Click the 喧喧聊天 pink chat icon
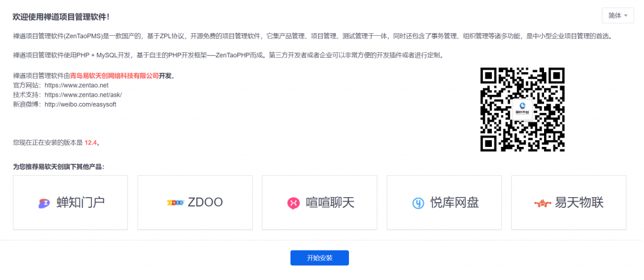Viewport: 644px width, 280px height. pyautogui.click(x=293, y=203)
